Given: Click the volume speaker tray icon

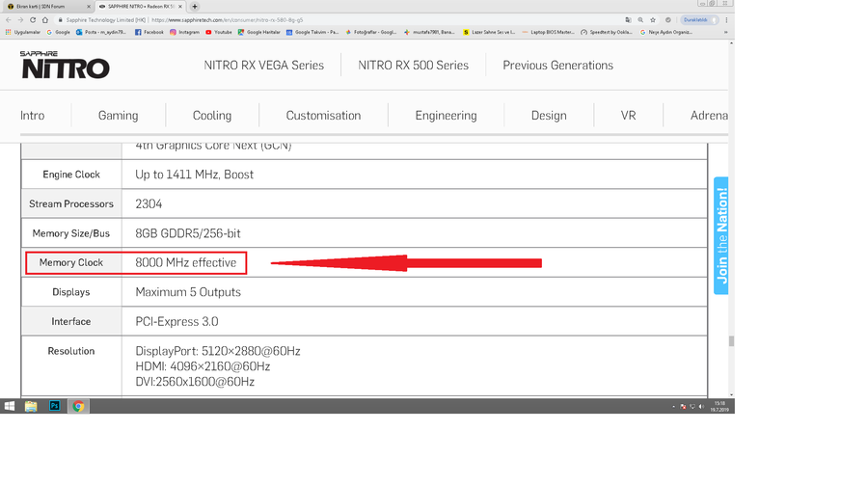Looking at the screenshot, I should tap(701, 406).
